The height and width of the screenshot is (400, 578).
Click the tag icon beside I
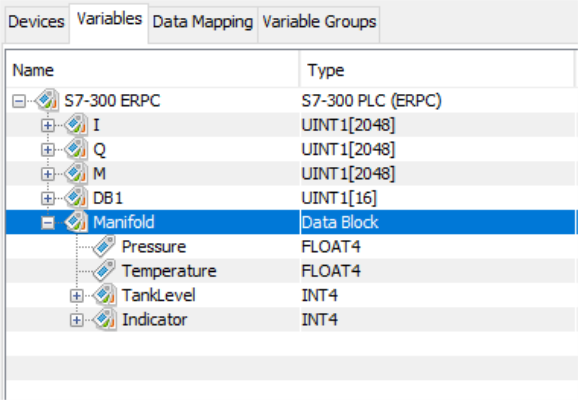76,125
